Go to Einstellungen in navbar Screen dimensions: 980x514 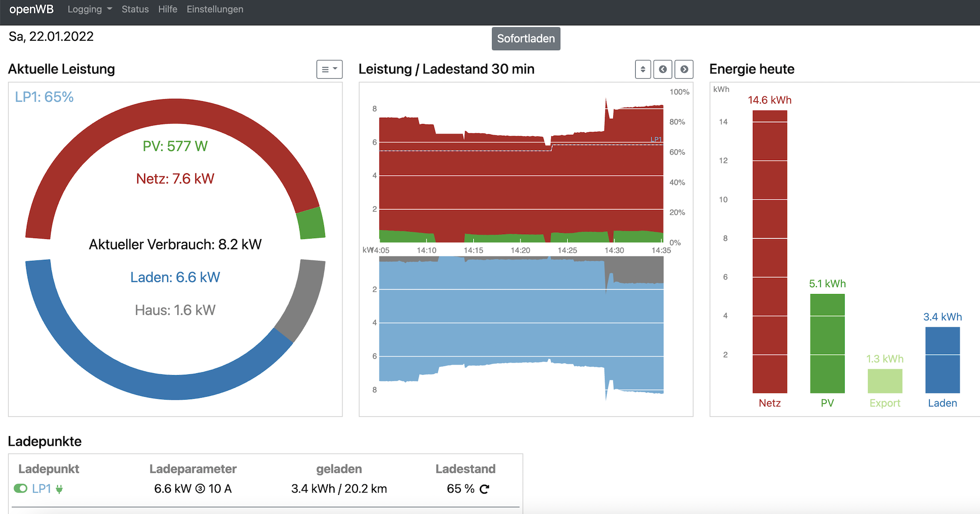[x=215, y=9]
